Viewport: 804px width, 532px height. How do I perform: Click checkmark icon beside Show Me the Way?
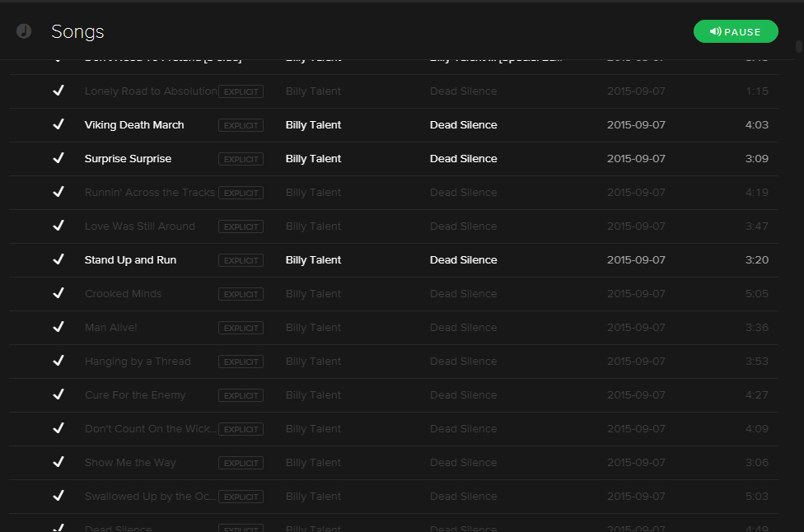(x=58, y=462)
